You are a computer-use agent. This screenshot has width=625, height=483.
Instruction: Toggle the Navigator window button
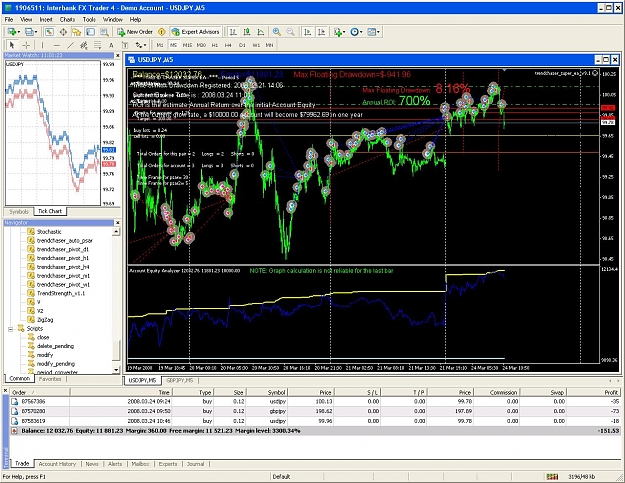tap(77, 32)
